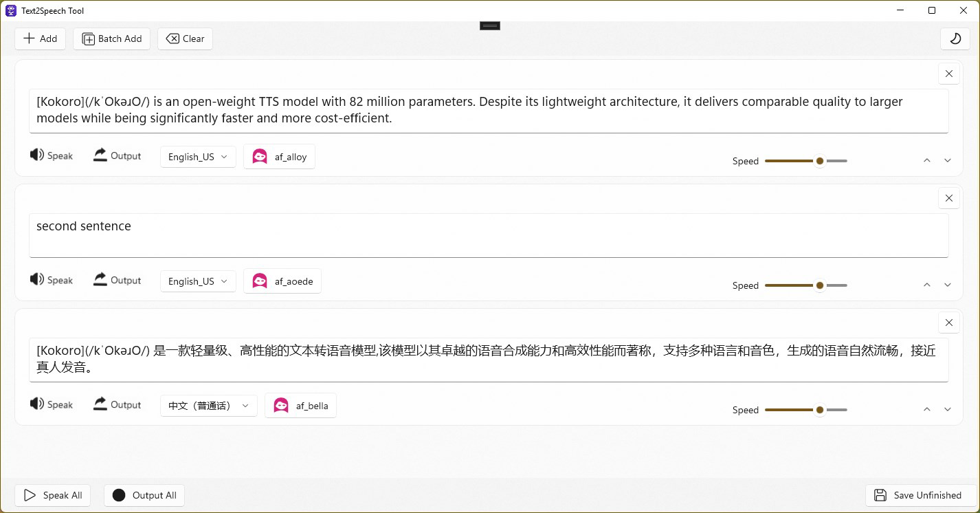Open the 中文（普通话）language dropdown
980x513 pixels.
coord(208,406)
